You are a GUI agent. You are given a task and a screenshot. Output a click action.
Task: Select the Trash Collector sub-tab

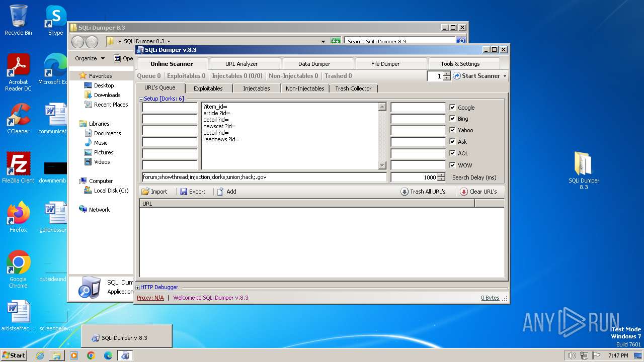point(353,88)
